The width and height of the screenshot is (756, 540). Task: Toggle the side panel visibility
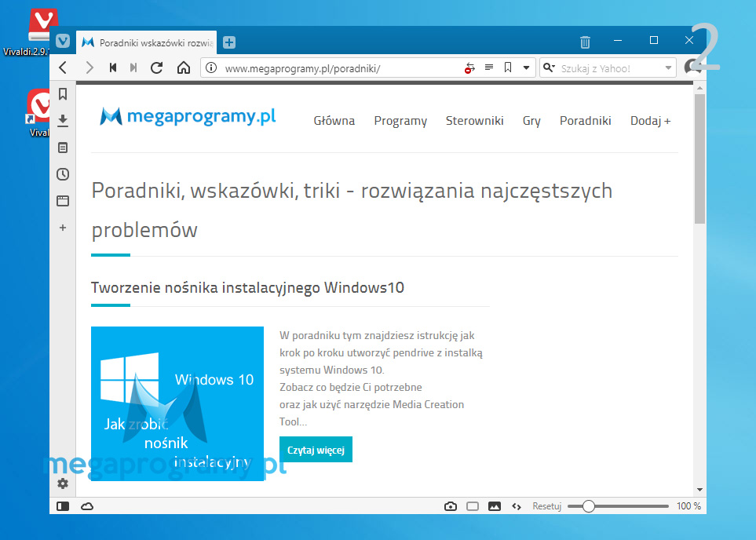[63, 506]
